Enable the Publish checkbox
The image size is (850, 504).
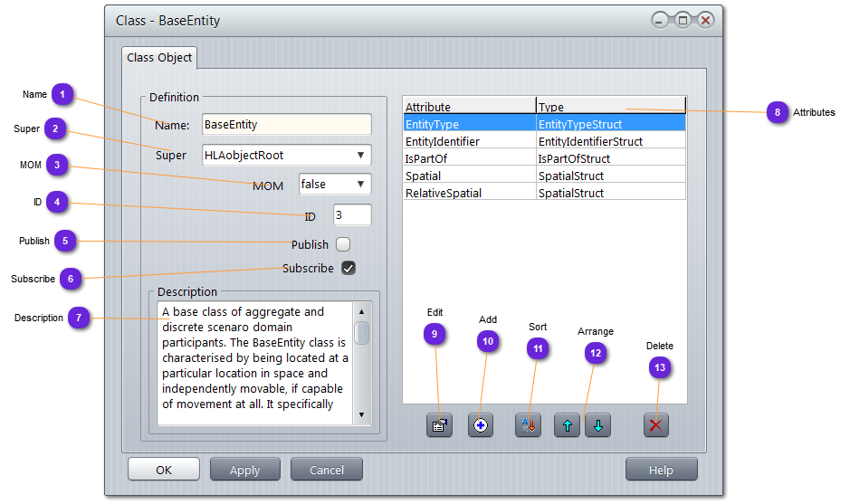(343, 244)
